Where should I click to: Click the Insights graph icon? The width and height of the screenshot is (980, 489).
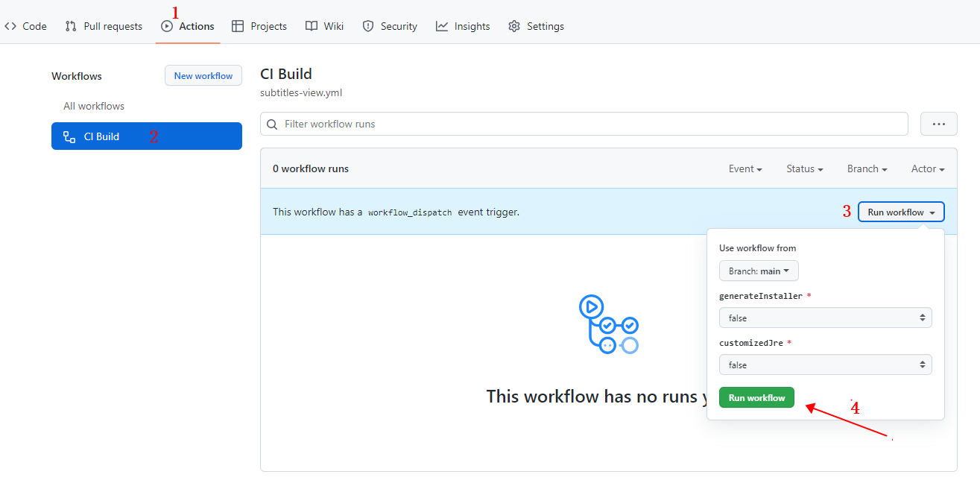point(442,26)
